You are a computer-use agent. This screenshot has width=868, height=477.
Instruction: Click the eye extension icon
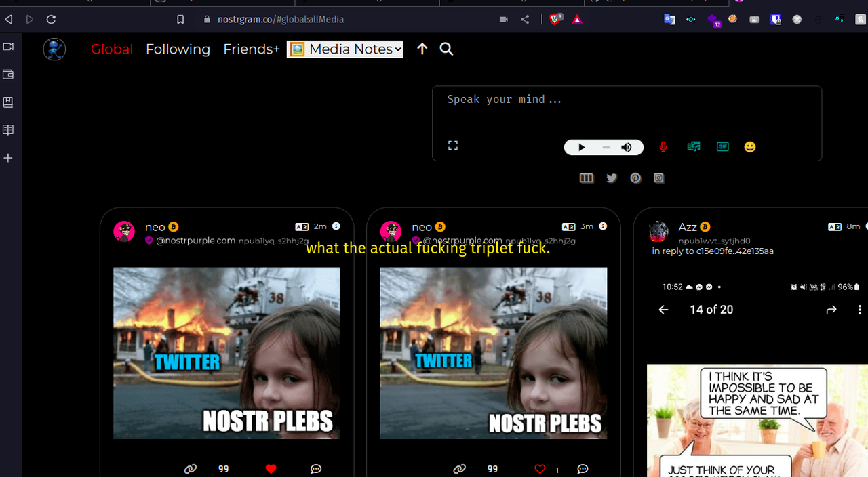(x=690, y=20)
